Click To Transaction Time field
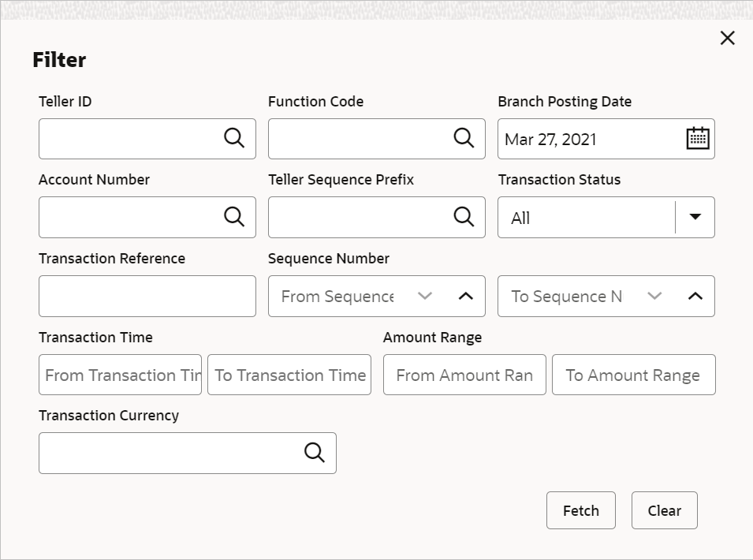Image resolution: width=753 pixels, height=560 pixels. tap(289, 375)
